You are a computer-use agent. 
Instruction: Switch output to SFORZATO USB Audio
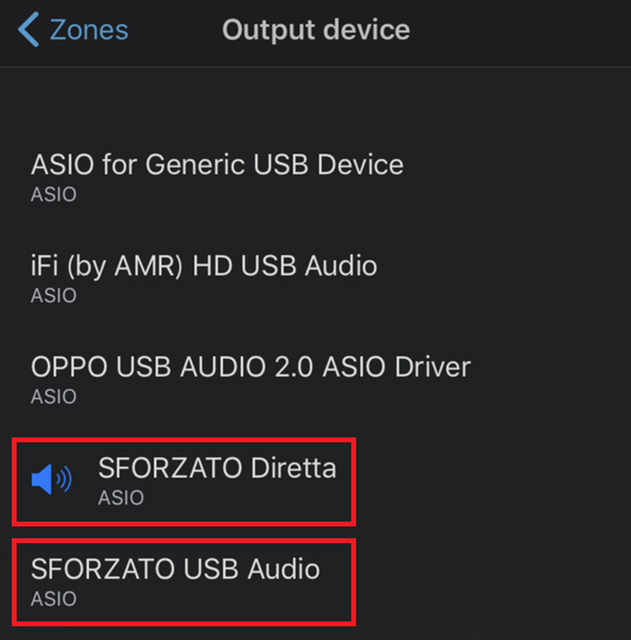(175, 570)
